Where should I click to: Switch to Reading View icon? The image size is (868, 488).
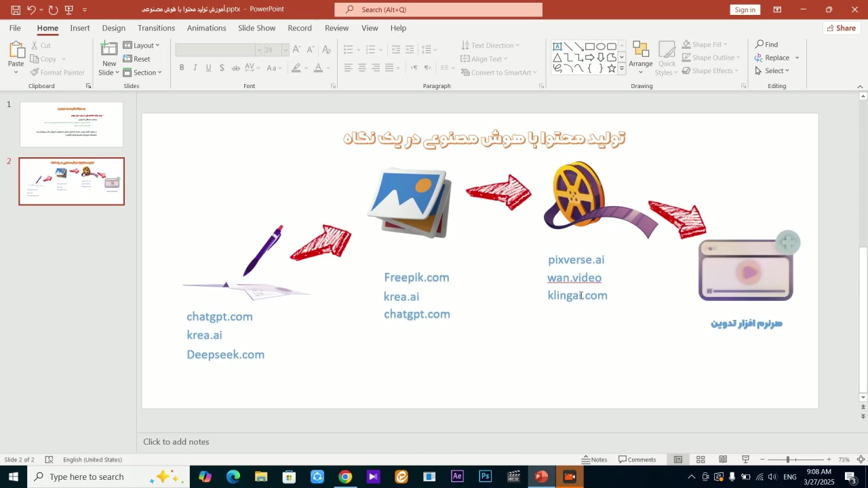tap(723, 460)
